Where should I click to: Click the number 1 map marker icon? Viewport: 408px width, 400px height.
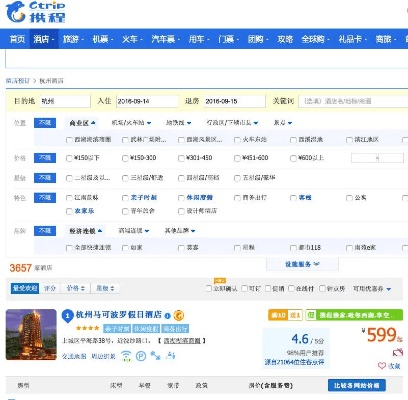pyautogui.click(x=67, y=316)
